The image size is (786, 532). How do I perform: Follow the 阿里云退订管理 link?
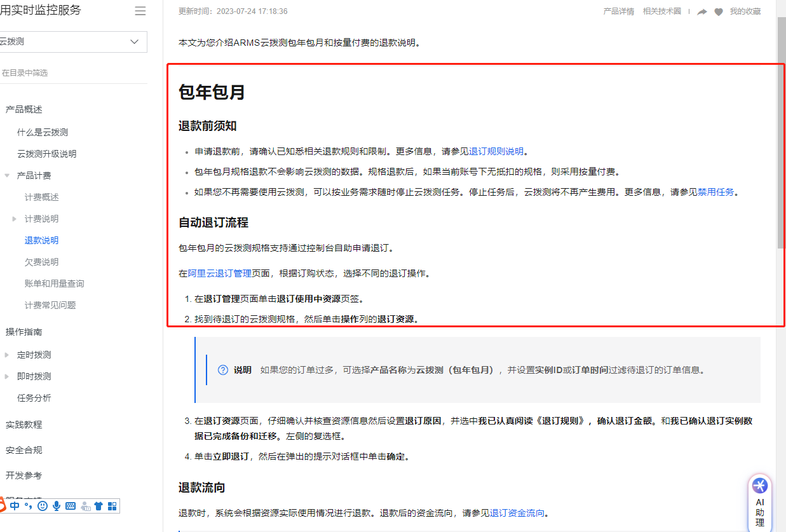pos(220,273)
